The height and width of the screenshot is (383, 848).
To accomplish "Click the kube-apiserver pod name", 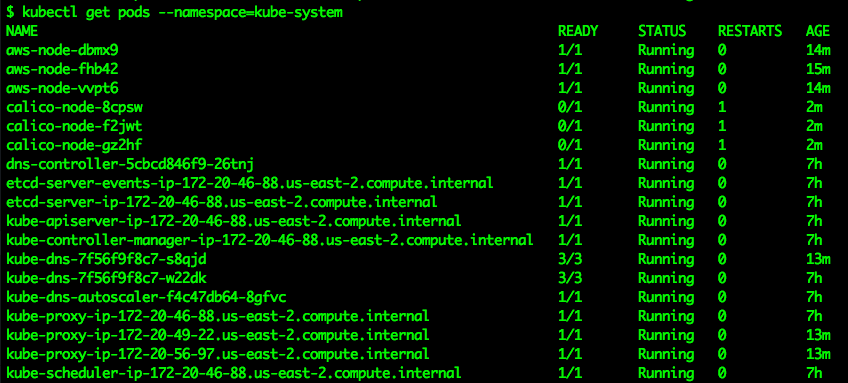I will click(x=234, y=221).
